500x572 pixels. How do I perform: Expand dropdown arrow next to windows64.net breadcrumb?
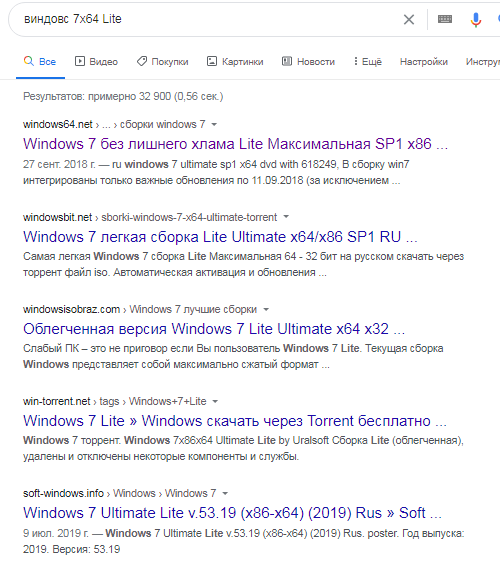(x=214, y=125)
